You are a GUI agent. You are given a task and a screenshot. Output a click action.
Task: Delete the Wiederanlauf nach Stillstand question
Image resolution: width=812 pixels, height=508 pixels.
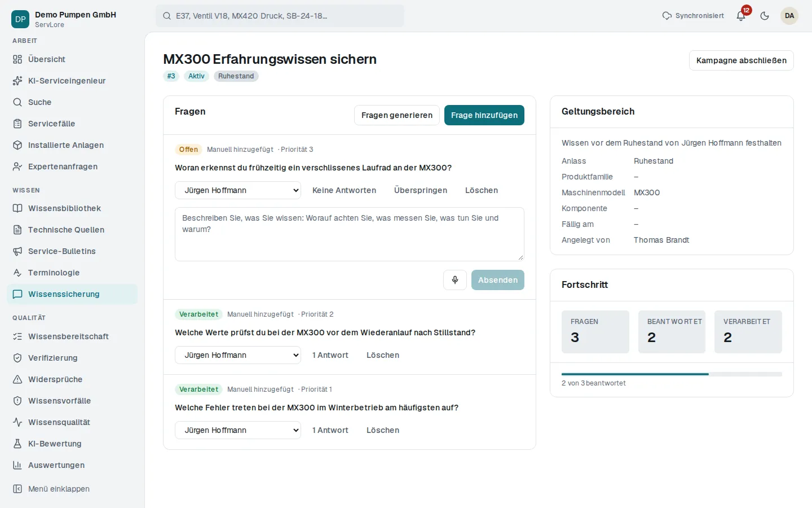(383, 355)
